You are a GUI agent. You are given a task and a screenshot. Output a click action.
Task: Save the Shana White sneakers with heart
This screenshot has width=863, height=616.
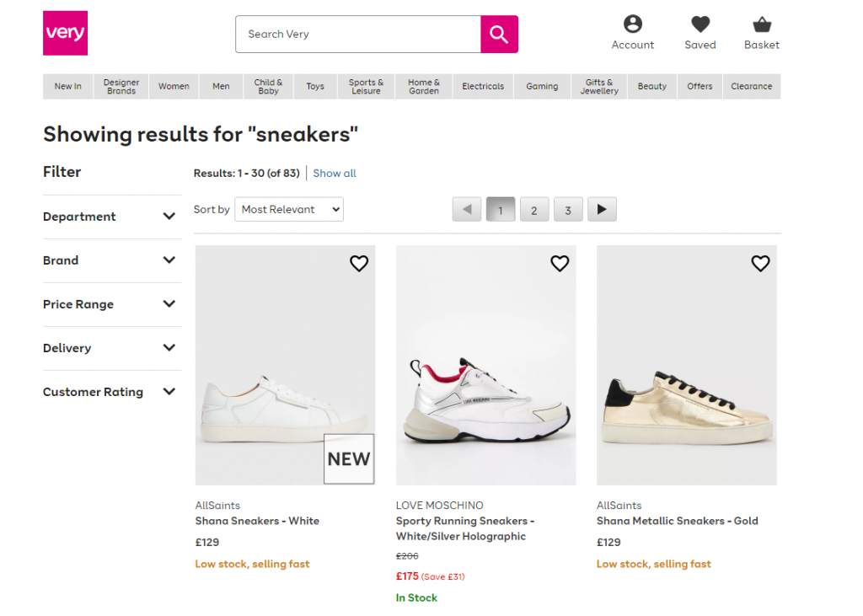point(359,264)
